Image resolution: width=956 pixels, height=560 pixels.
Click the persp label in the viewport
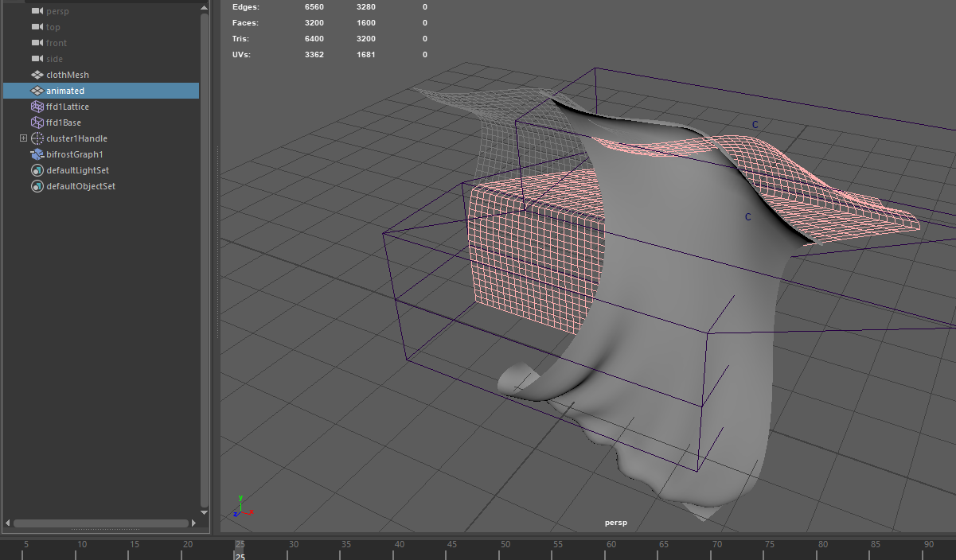point(616,523)
